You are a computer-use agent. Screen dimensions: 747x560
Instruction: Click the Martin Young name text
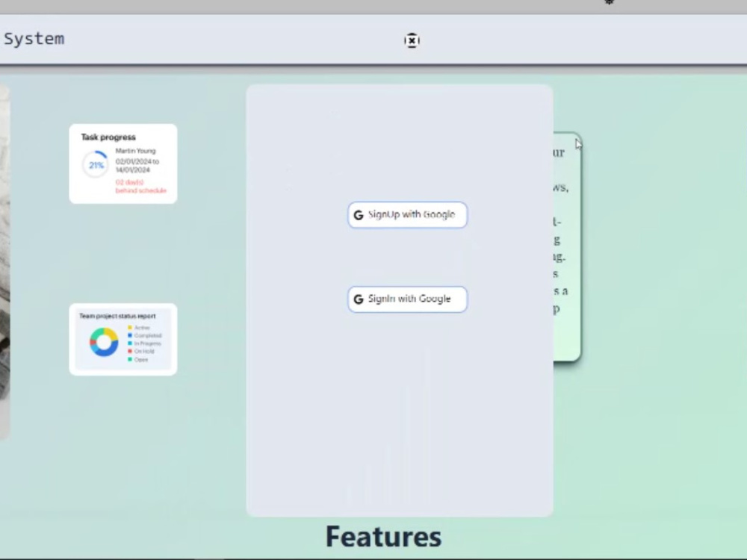[135, 151]
